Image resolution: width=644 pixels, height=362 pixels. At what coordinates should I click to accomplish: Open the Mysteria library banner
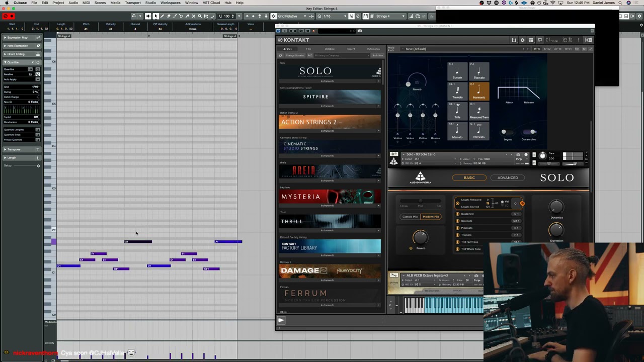pos(330,197)
